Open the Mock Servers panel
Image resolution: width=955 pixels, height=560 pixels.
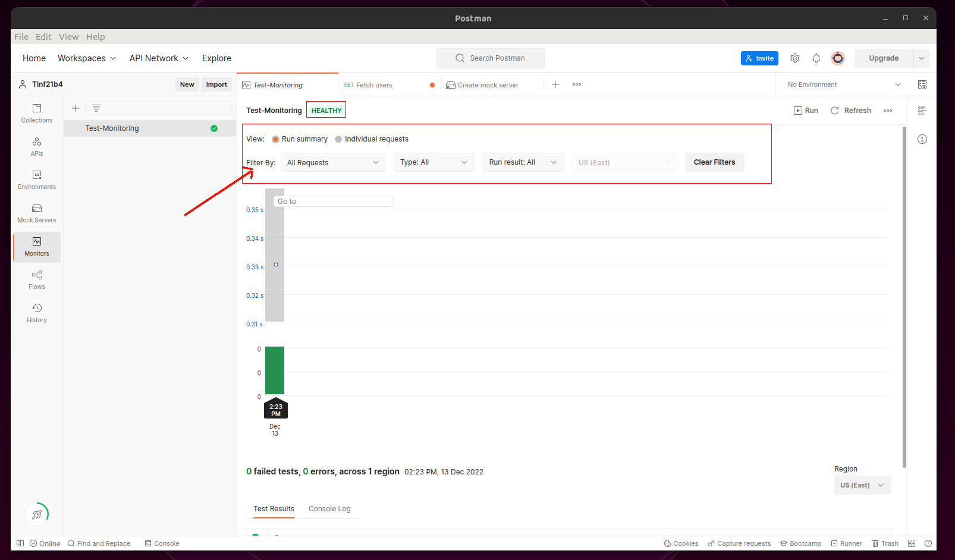click(36, 213)
